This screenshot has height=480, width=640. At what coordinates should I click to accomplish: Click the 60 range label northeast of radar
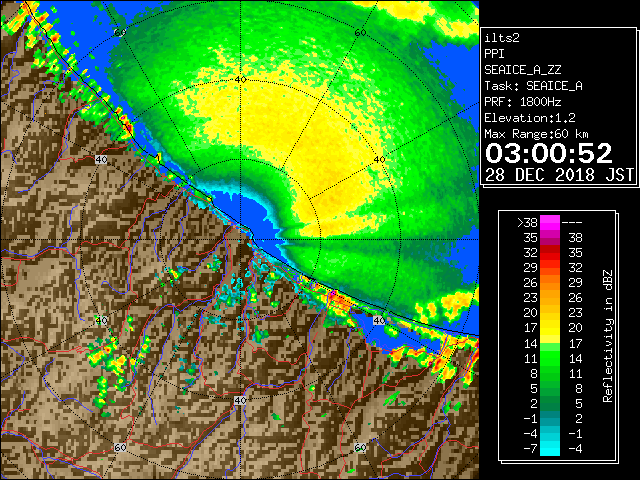pos(360,33)
